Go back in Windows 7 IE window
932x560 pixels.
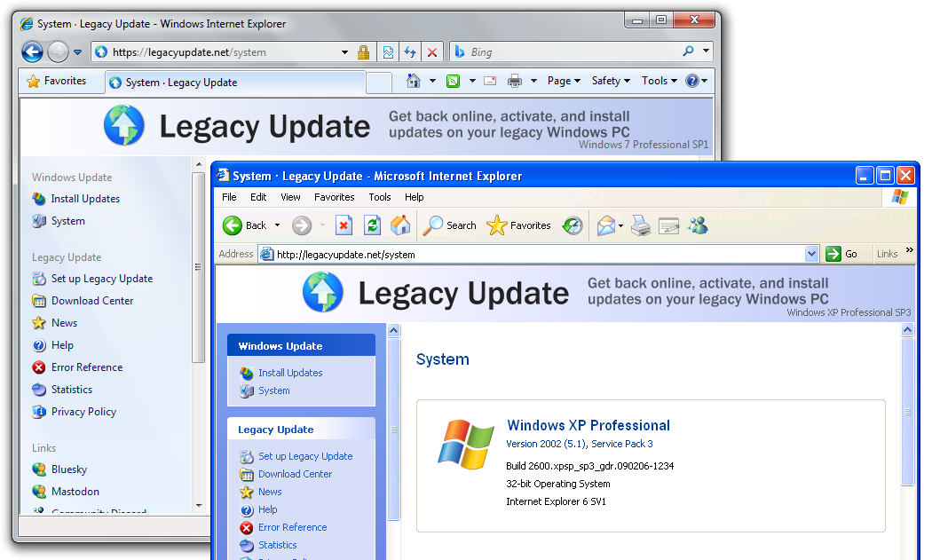[x=32, y=51]
